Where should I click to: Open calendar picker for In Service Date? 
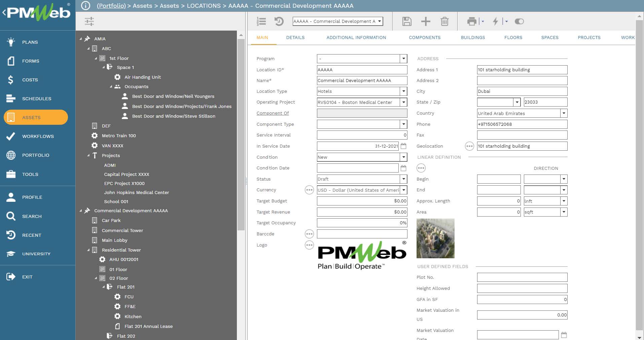tap(403, 146)
